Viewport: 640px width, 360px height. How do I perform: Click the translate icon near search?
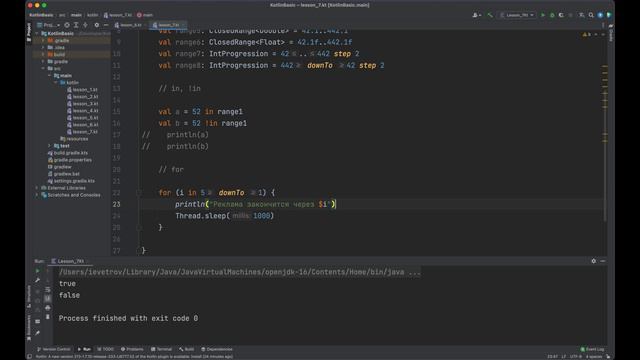pos(582,15)
